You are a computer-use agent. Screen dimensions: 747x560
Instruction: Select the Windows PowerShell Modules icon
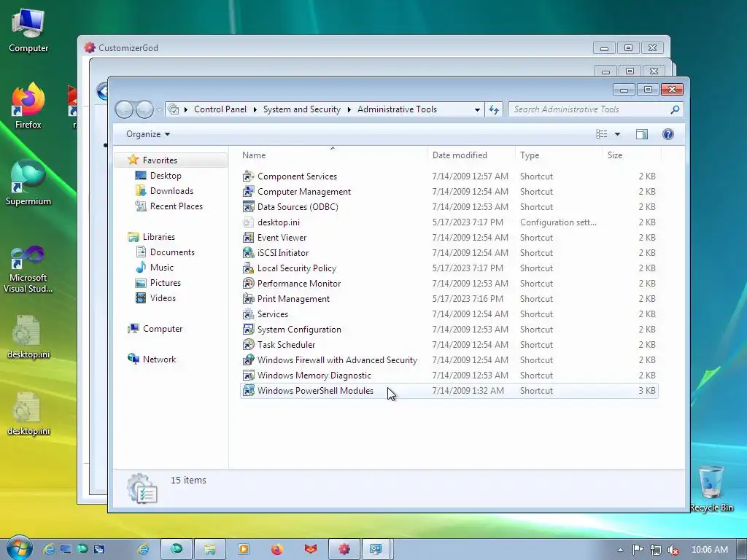pyautogui.click(x=248, y=391)
